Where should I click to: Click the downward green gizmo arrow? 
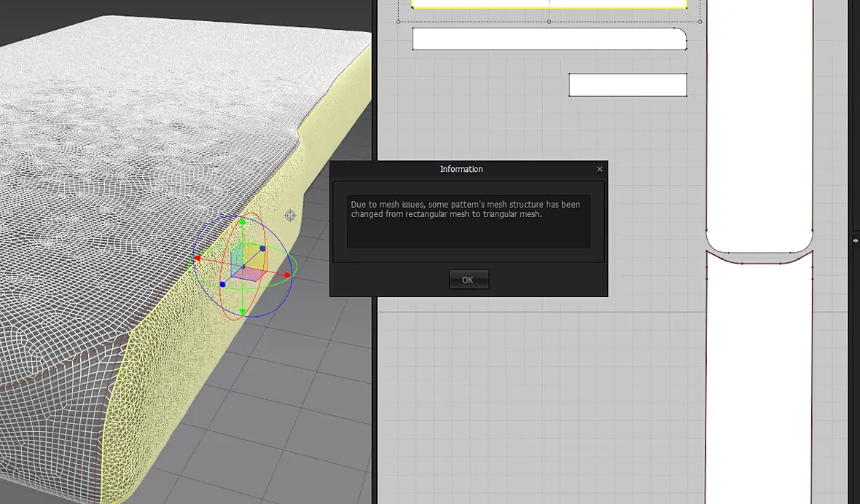point(243,312)
